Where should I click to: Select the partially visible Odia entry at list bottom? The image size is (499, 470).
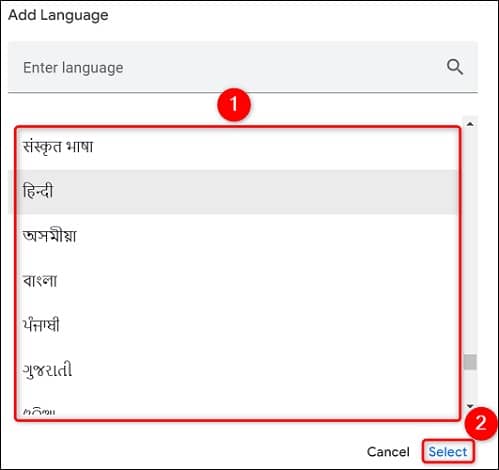(x=233, y=407)
